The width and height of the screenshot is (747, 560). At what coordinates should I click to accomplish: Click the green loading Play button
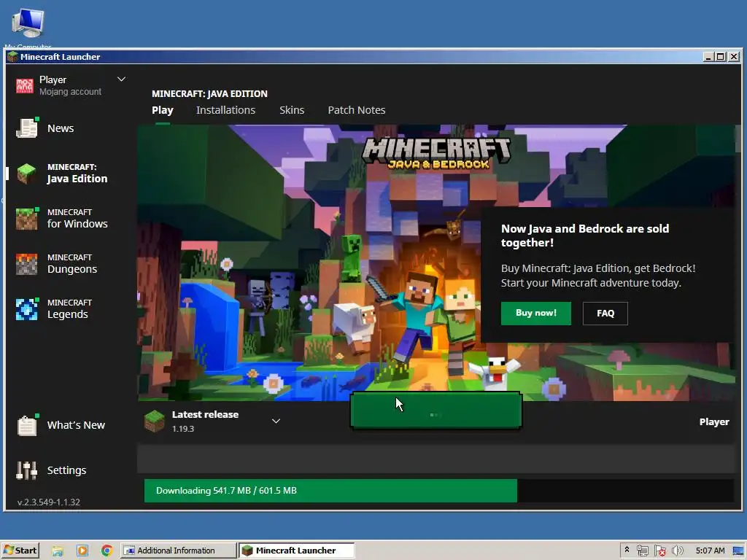[436, 411]
